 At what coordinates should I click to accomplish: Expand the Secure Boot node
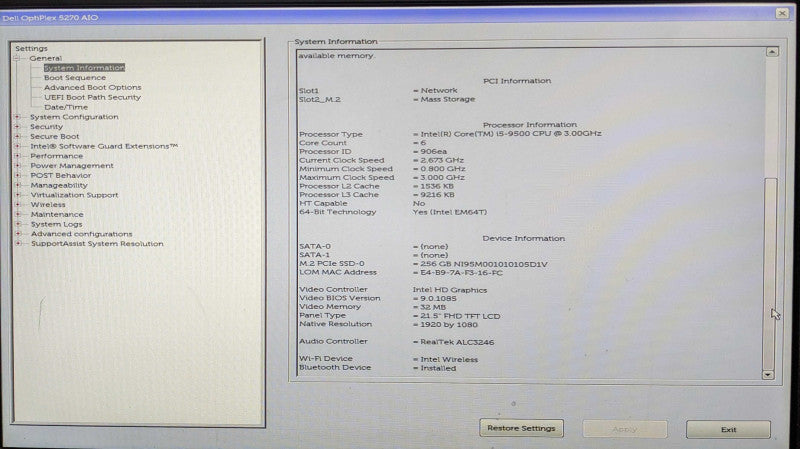tap(17, 136)
